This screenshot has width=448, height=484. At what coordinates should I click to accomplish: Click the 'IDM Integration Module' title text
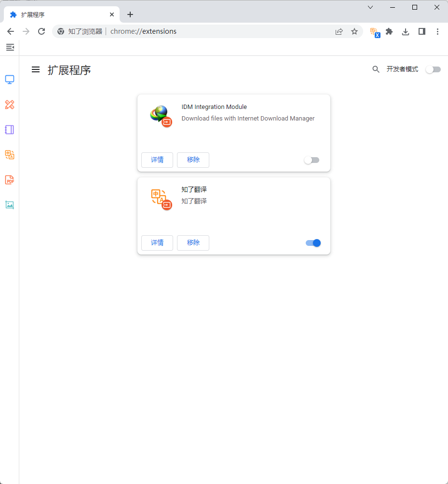click(x=214, y=107)
